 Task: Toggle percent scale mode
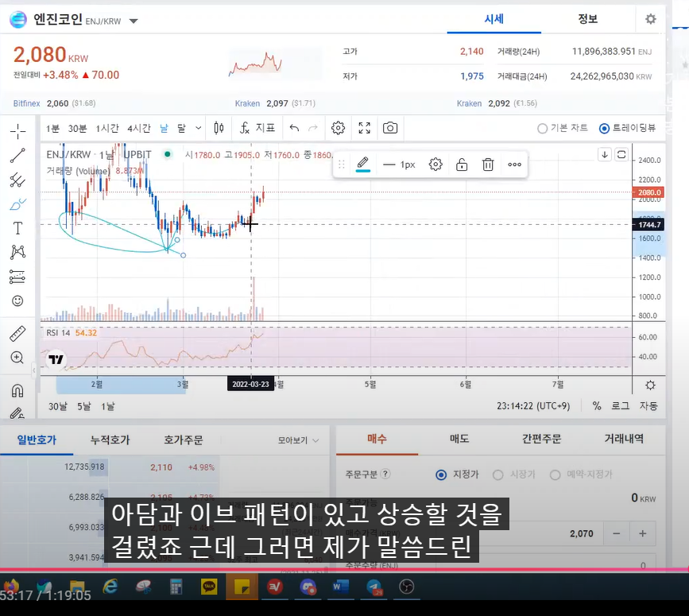pos(597,406)
